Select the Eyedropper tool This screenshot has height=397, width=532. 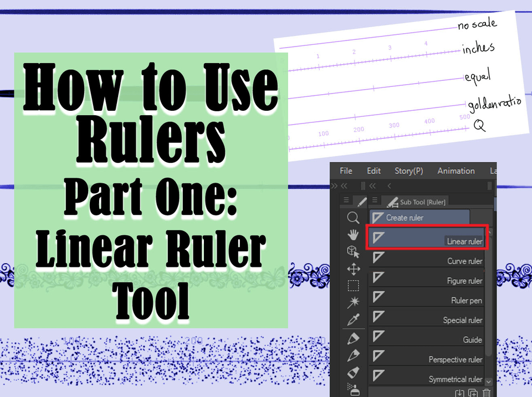(x=353, y=319)
